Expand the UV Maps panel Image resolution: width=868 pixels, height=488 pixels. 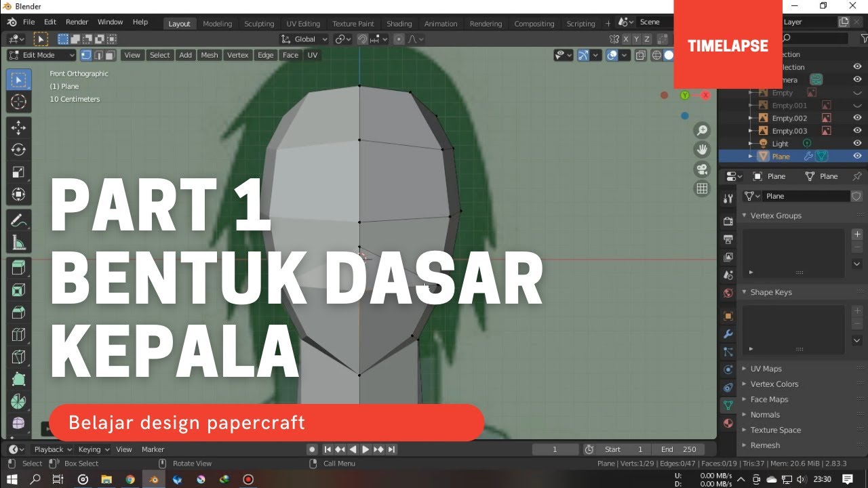[x=744, y=369]
